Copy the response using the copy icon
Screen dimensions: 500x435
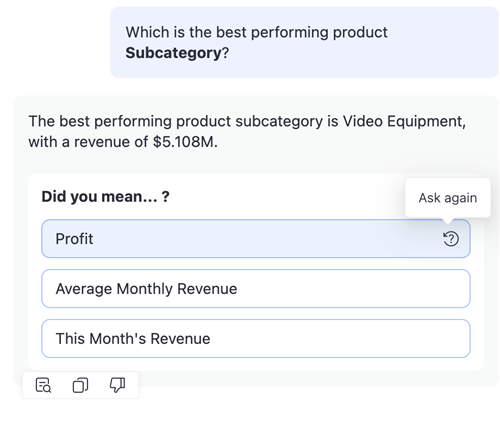(x=80, y=385)
